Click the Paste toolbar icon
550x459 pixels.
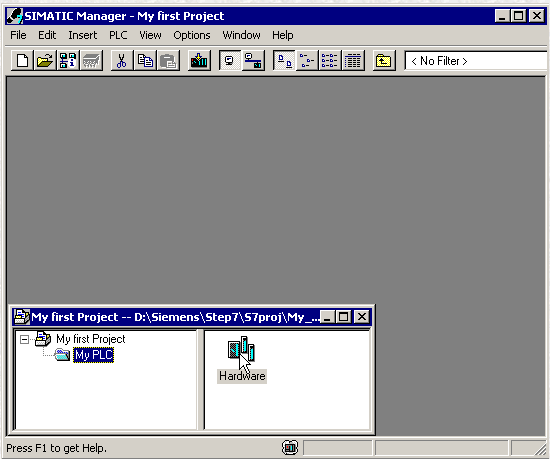point(168,61)
